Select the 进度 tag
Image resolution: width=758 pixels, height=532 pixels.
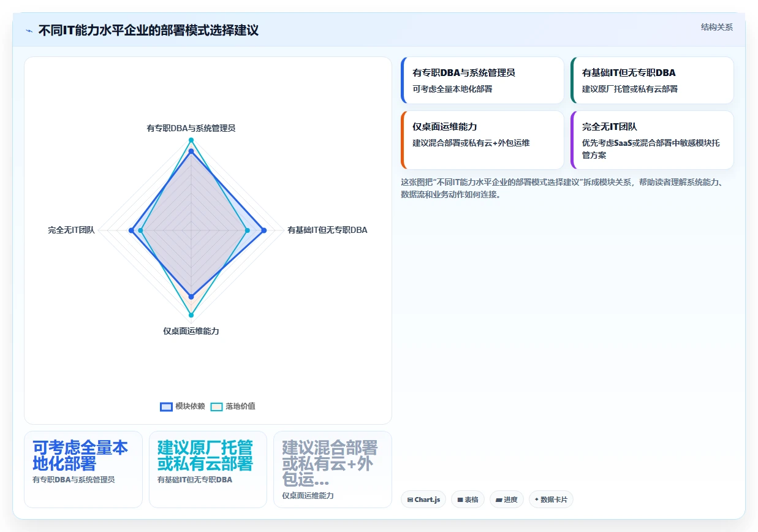[x=506, y=500]
